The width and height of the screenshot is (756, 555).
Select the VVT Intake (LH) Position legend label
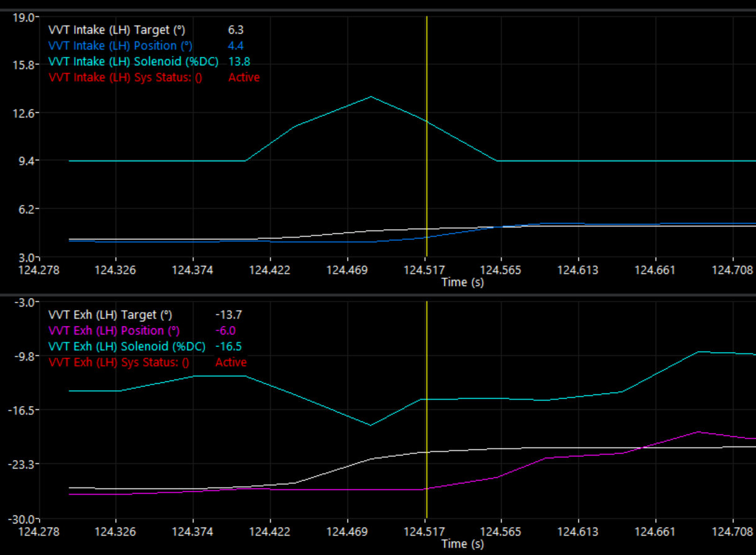coord(120,45)
